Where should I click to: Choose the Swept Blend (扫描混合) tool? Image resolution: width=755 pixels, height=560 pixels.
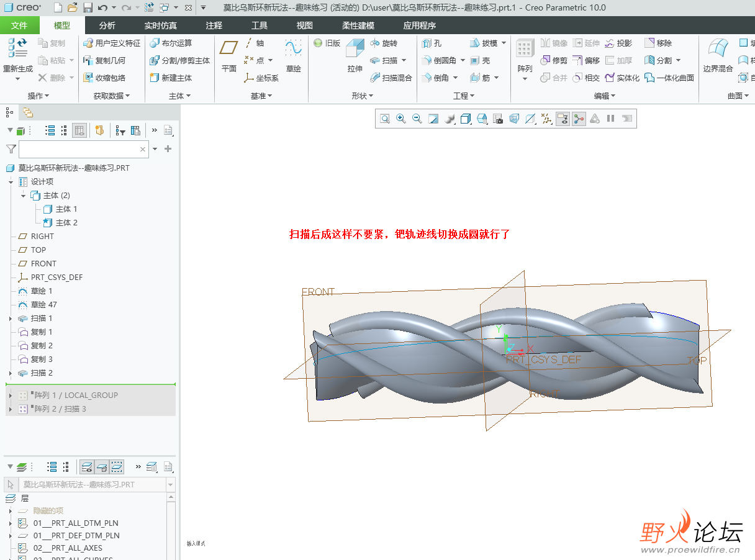coord(391,78)
